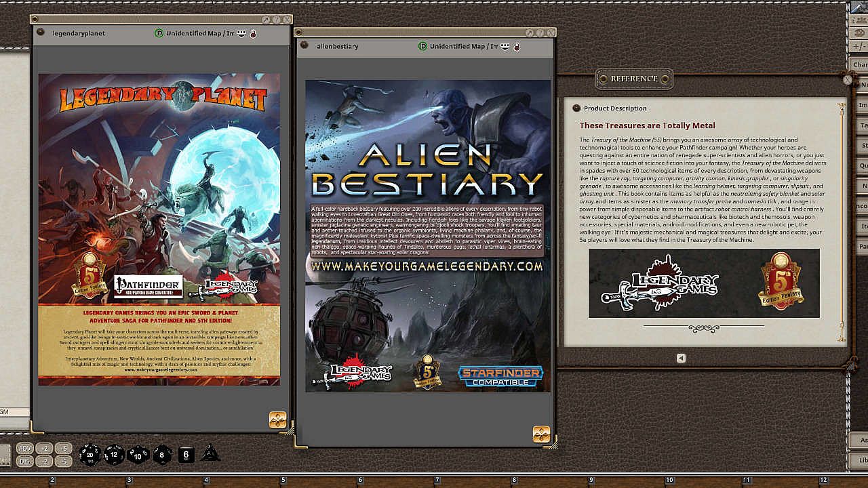Toggle the +2 modifier button

[44, 449]
